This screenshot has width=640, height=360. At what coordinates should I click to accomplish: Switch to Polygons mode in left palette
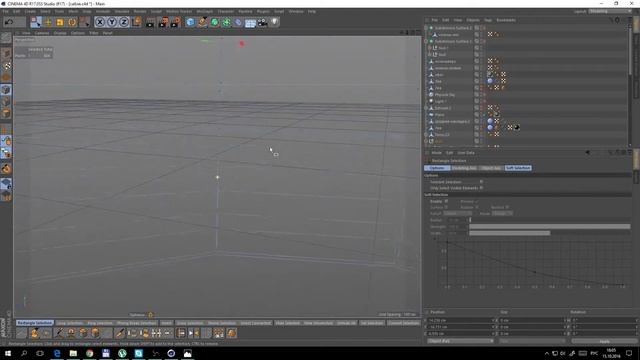6,113
